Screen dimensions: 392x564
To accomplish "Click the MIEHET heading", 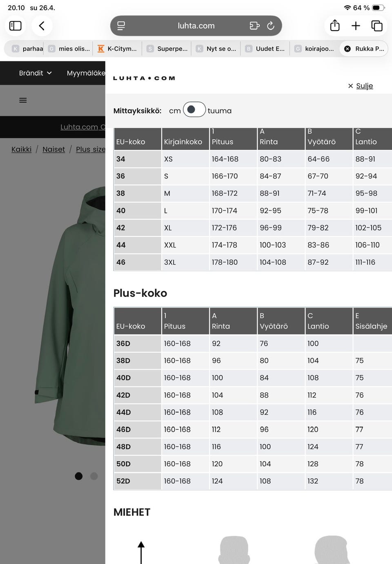I will click(x=132, y=512).
